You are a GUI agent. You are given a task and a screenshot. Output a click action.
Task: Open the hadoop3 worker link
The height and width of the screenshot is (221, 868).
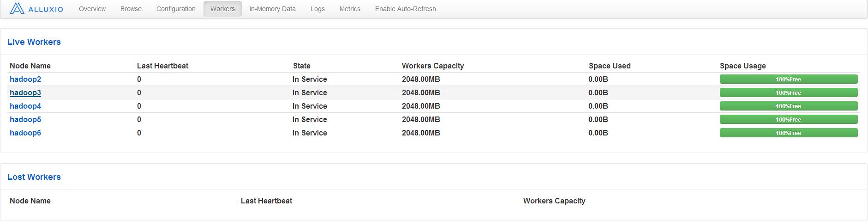pyautogui.click(x=25, y=93)
